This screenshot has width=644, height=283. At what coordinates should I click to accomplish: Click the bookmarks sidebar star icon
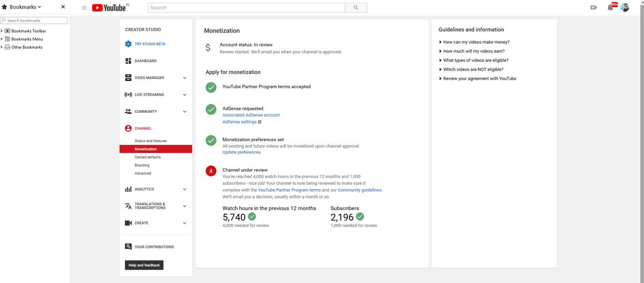[5, 7]
